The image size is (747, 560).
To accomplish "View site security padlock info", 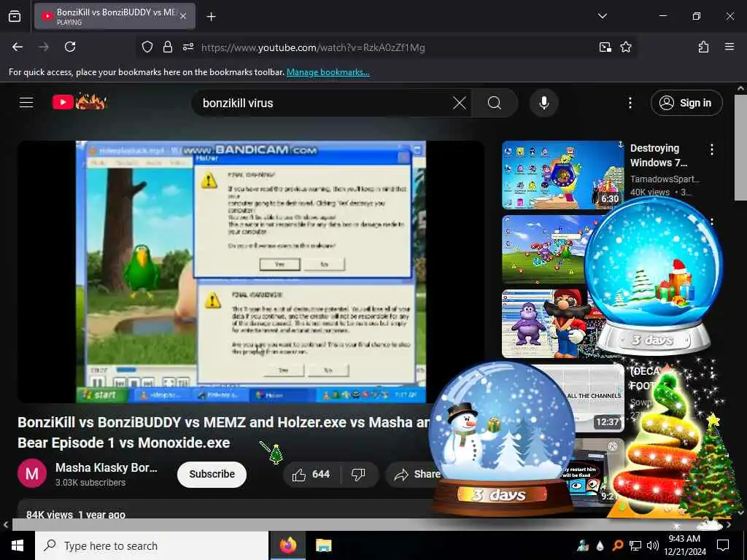I will (167, 47).
